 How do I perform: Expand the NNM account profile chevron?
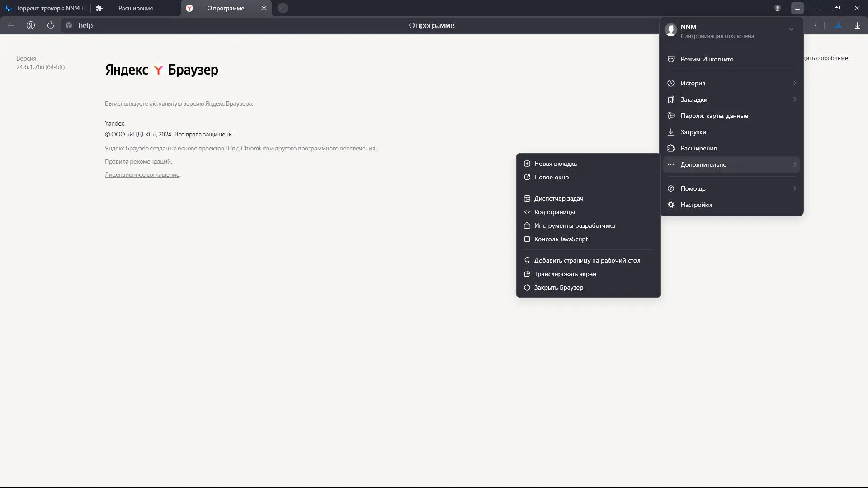pyautogui.click(x=791, y=29)
